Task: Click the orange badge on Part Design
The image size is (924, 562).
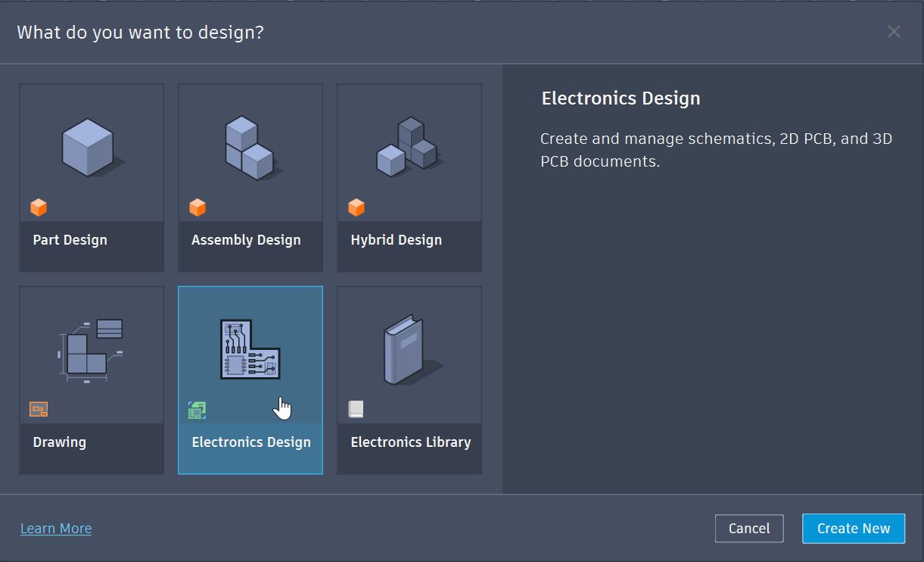Action: (38, 207)
